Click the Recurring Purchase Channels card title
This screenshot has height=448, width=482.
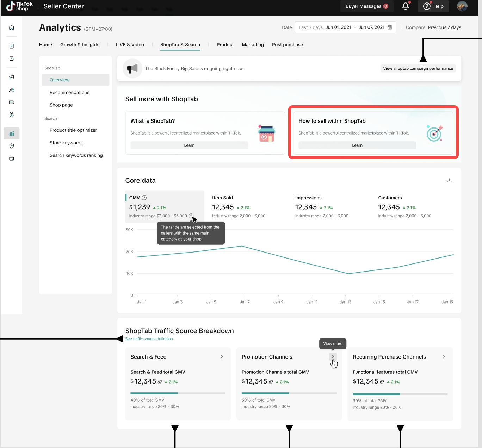click(389, 357)
